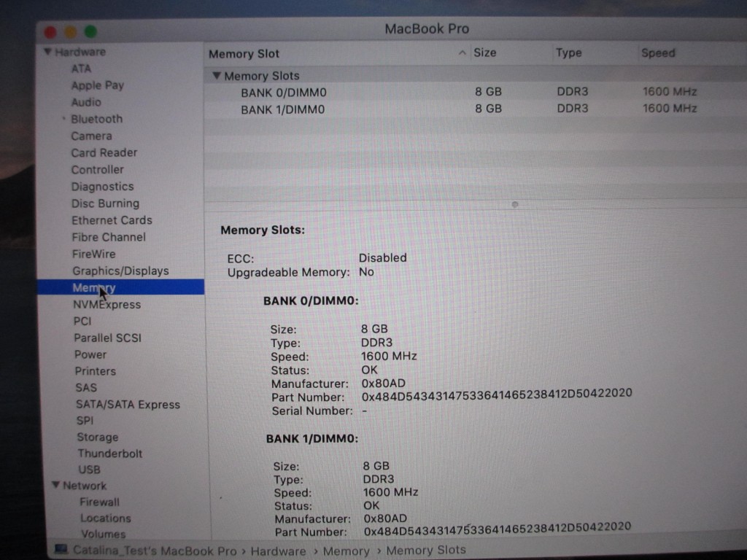Open Power information in the sidebar

[x=90, y=354]
